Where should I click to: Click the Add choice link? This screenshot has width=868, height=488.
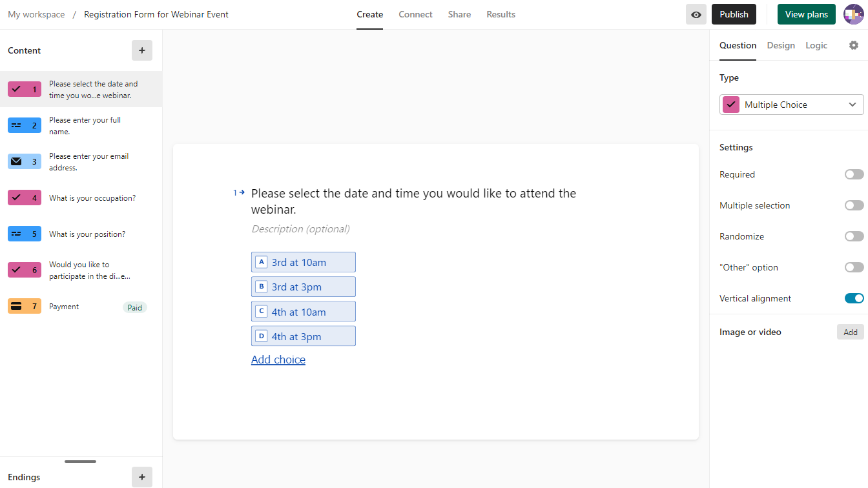tap(278, 360)
